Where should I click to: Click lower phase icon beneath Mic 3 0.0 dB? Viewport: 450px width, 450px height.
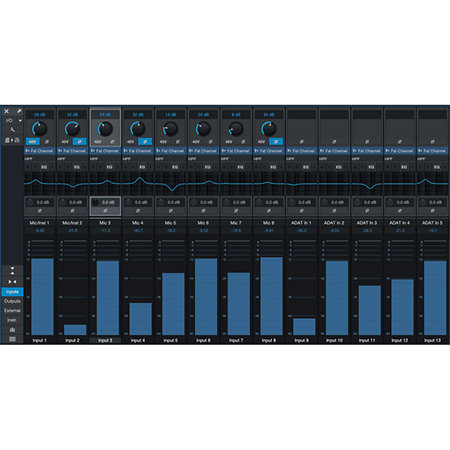pyautogui.click(x=105, y=211)
